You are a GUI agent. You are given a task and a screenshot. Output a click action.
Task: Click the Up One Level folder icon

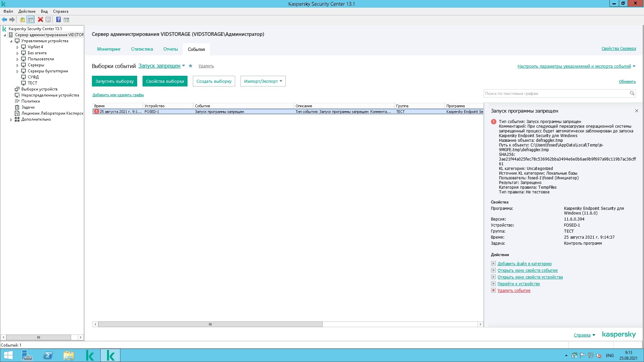tap(22, 20)
